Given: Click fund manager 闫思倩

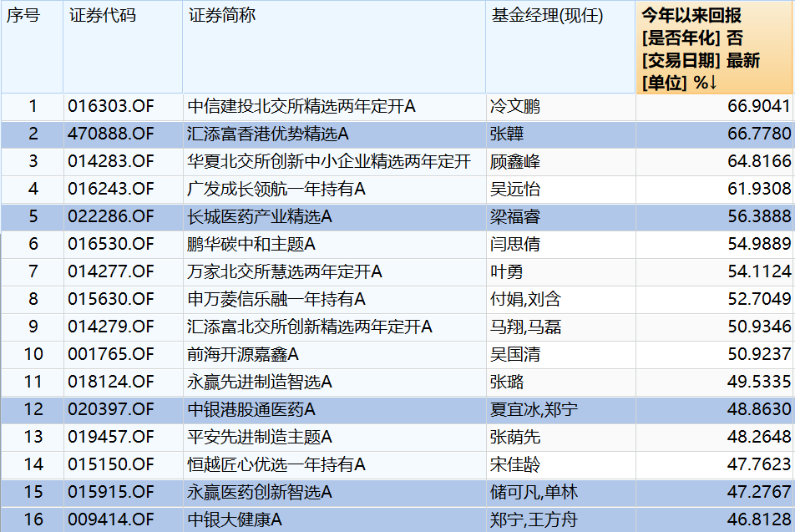Looking at the screenshot, I should click(x=515, y=244).
